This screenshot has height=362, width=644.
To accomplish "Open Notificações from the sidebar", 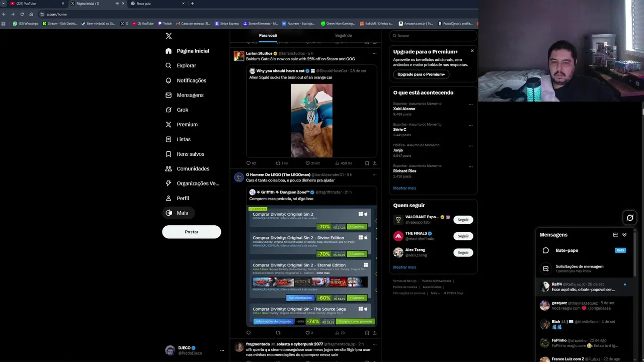I will (x=186, y=80).
